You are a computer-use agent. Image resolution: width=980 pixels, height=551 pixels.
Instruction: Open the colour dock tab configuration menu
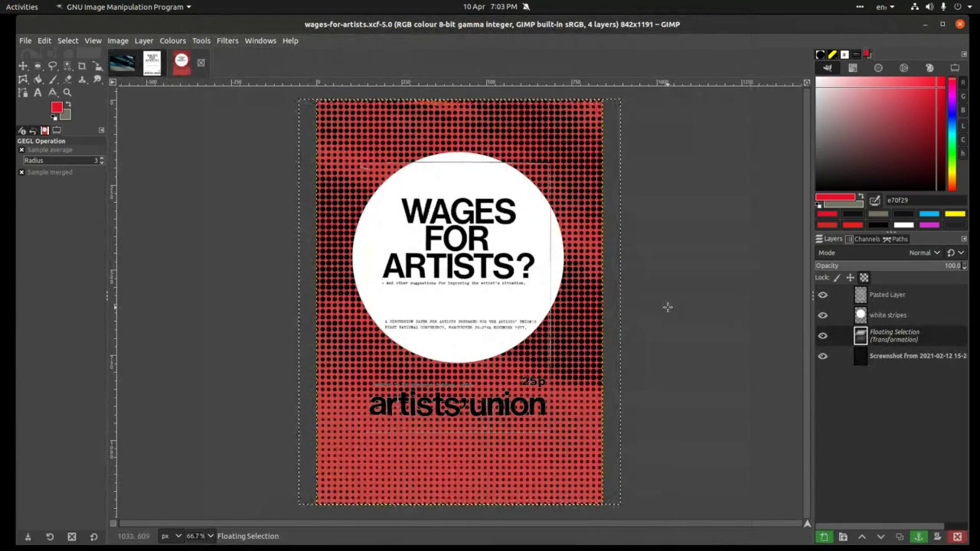(964, 54)
